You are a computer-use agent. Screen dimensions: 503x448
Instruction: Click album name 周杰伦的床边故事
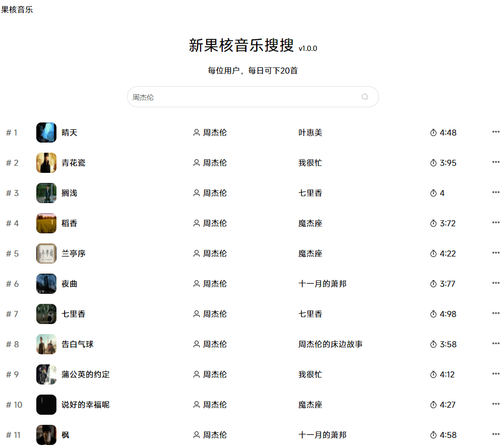point(330,344)
